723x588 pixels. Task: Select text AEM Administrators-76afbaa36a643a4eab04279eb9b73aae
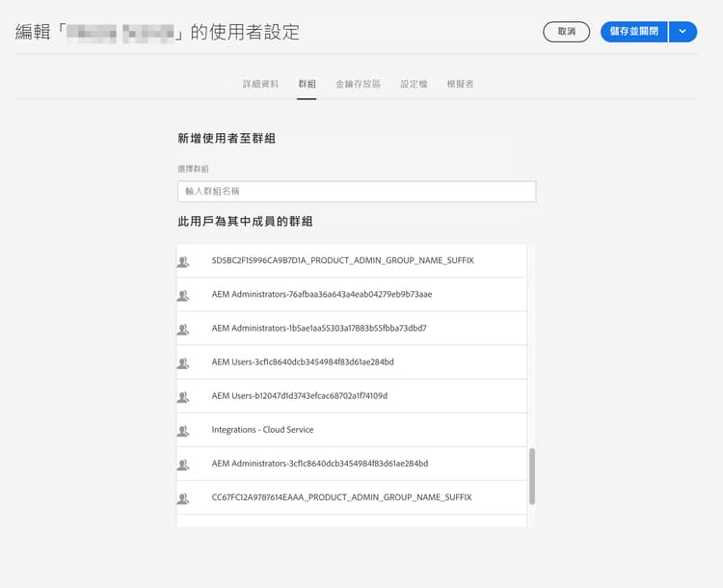click(x=322, y=294)
